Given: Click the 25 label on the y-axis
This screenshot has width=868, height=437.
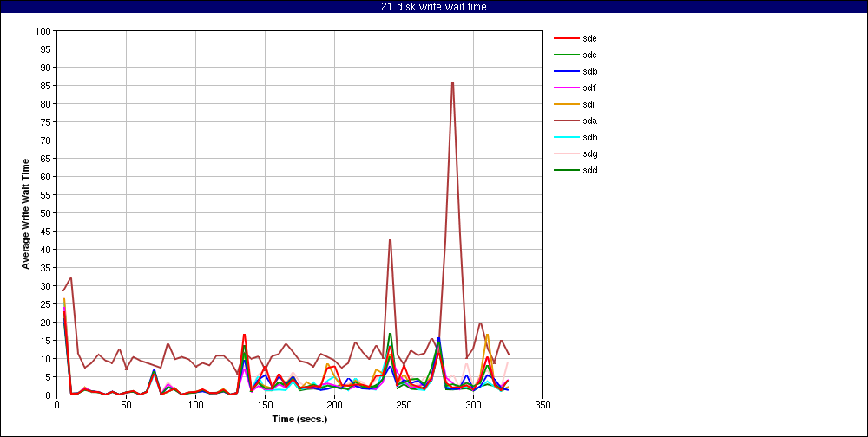Looking at the screenshot, I should (47, 304).
